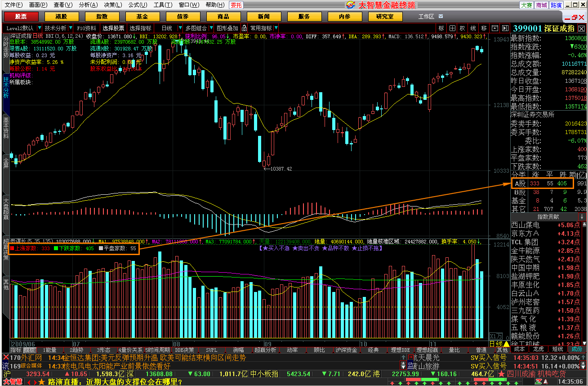Image resolution: width=588 pixels, height=386 pixels.
Task: Click the 商城 button in title bar
Action: pyautogui.click(x=541, y=5)
